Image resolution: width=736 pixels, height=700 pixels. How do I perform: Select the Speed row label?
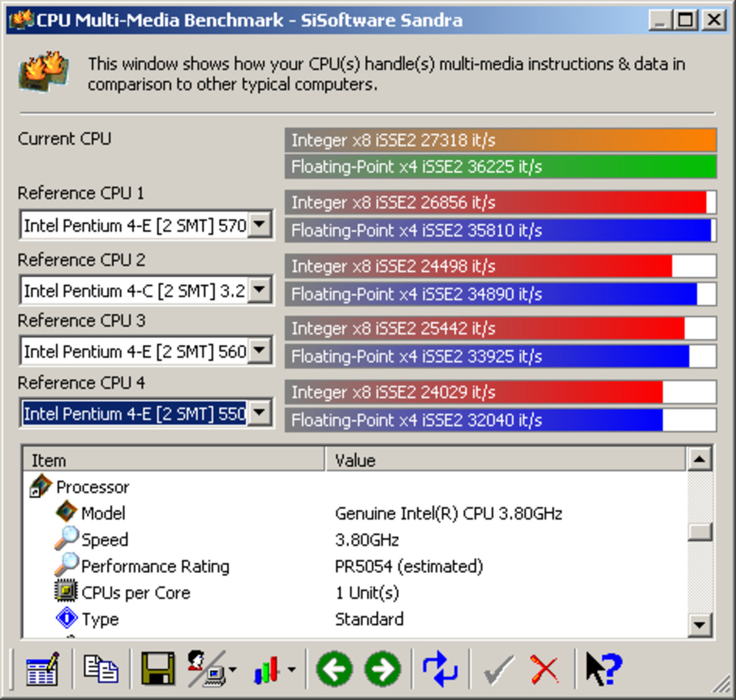click(104, 540)
